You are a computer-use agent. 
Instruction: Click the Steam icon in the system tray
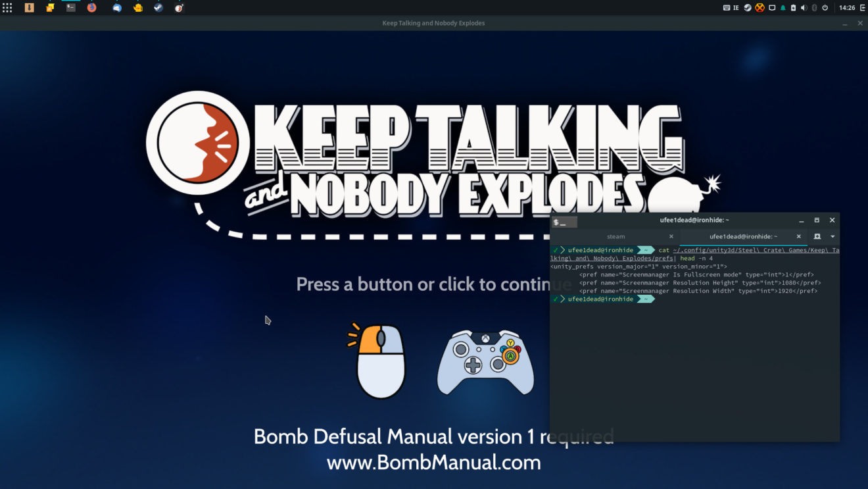[x=747, y=7]
